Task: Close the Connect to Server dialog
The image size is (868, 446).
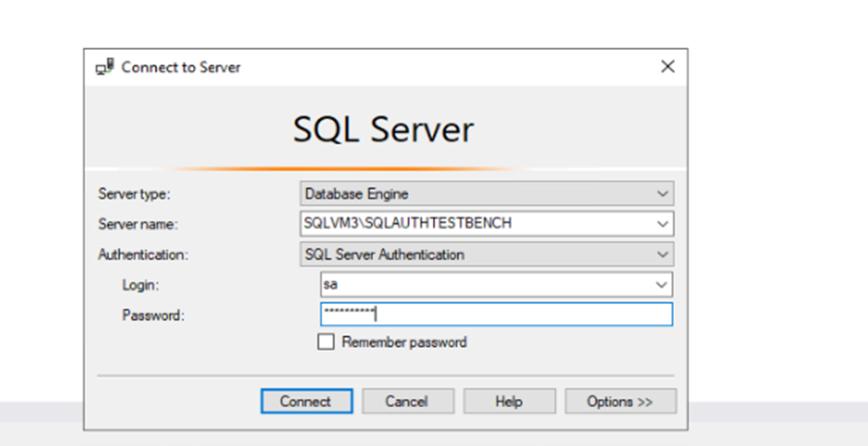Action: (x=668, y=66)
